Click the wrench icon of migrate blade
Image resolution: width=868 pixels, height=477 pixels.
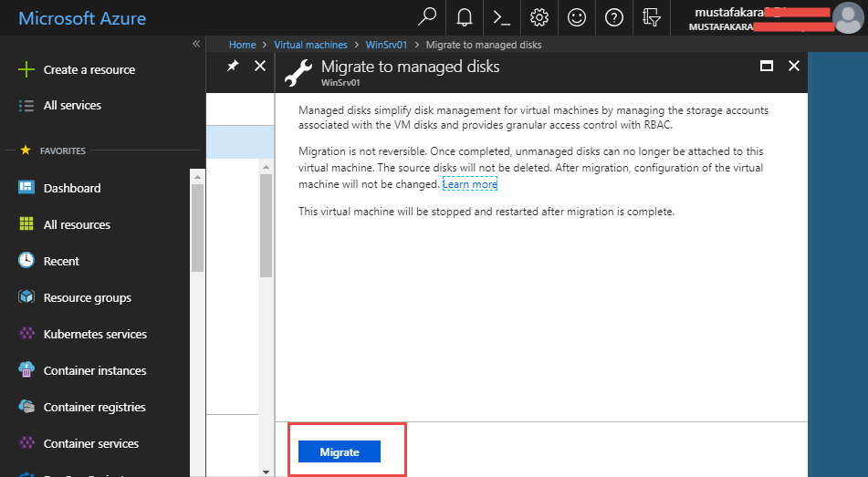(298, 73)
